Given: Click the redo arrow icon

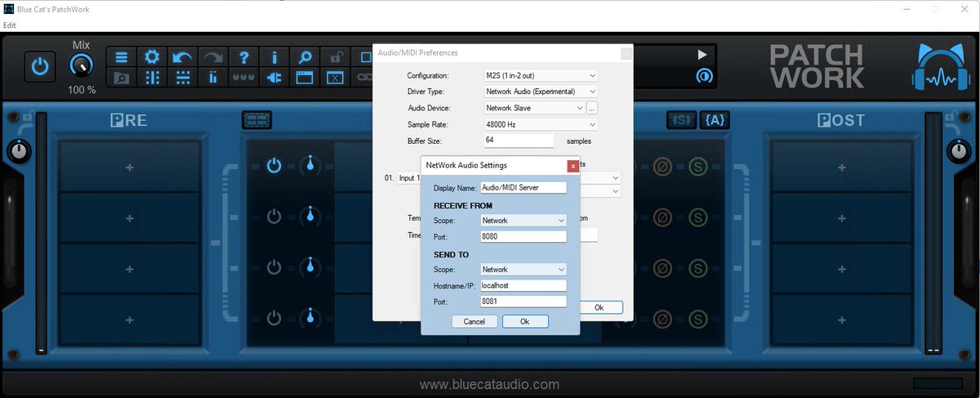Looking at the screenshot, I should (213, 57).
